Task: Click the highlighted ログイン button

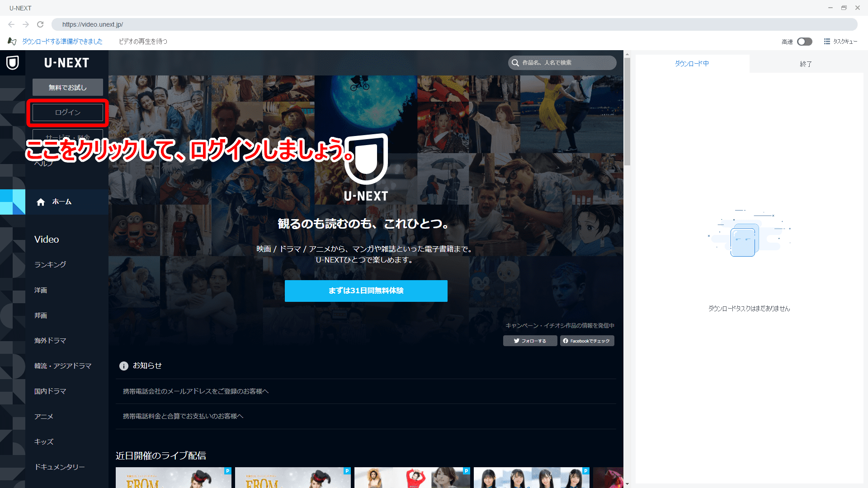Action: click(x=67, y=112)
